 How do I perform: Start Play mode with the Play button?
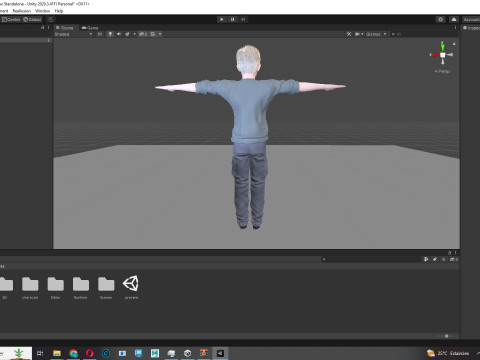pyautogui.click(x=222, y=19)
